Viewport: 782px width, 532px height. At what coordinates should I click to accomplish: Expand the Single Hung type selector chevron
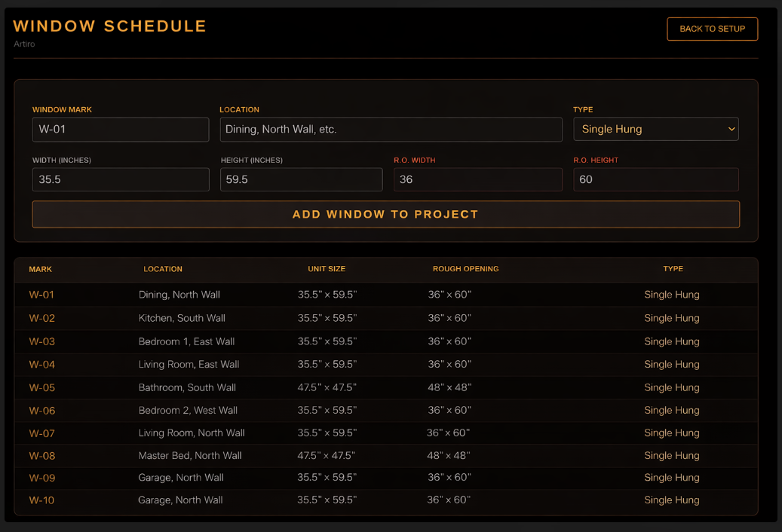coord(731,129)
